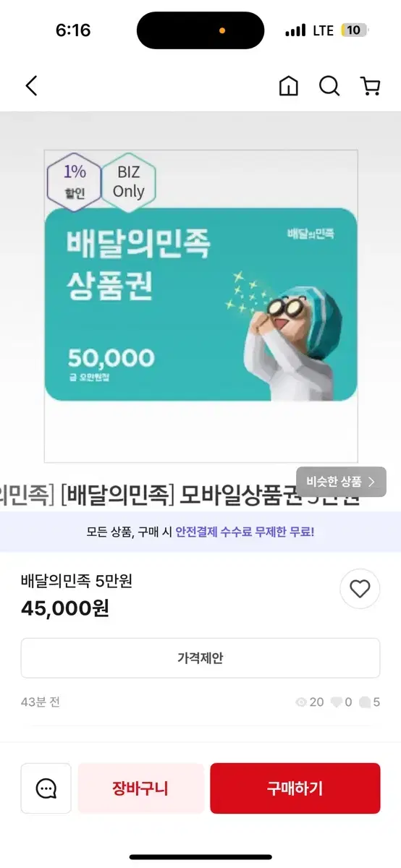Open the shopping cart icon
This screenshot has width=401, height=868.
(x=370, y=86)
